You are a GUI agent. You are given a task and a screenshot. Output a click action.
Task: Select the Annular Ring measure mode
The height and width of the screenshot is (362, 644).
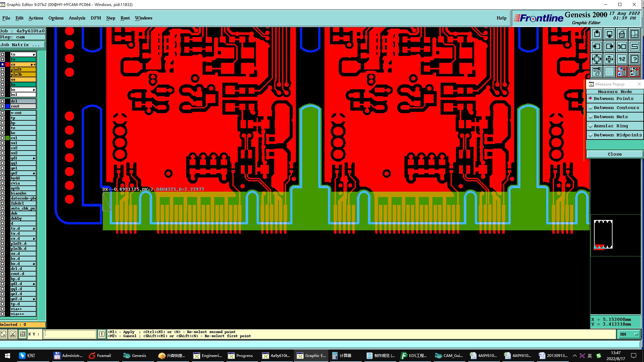[615, 126]
